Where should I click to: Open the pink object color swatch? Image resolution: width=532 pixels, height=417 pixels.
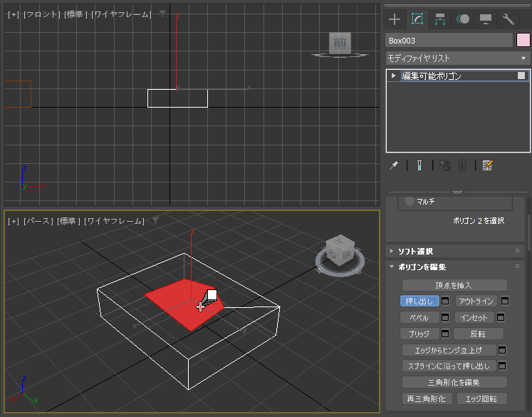(x=523, y=41)
